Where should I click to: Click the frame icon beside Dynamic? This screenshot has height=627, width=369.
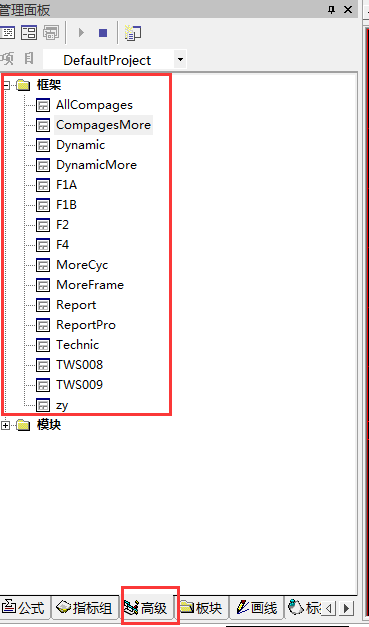click(x=43, y=145)
